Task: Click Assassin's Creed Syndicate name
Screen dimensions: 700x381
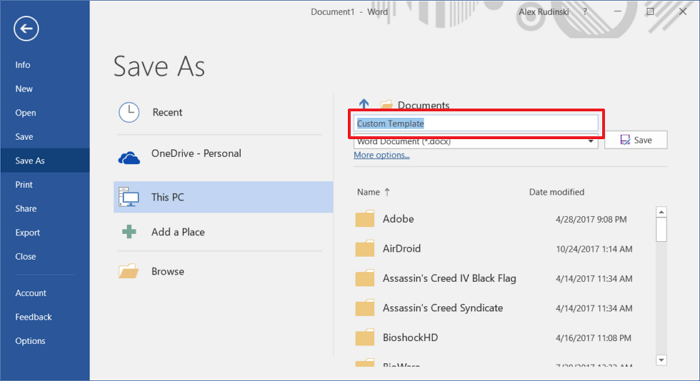Action: [442, 308]
